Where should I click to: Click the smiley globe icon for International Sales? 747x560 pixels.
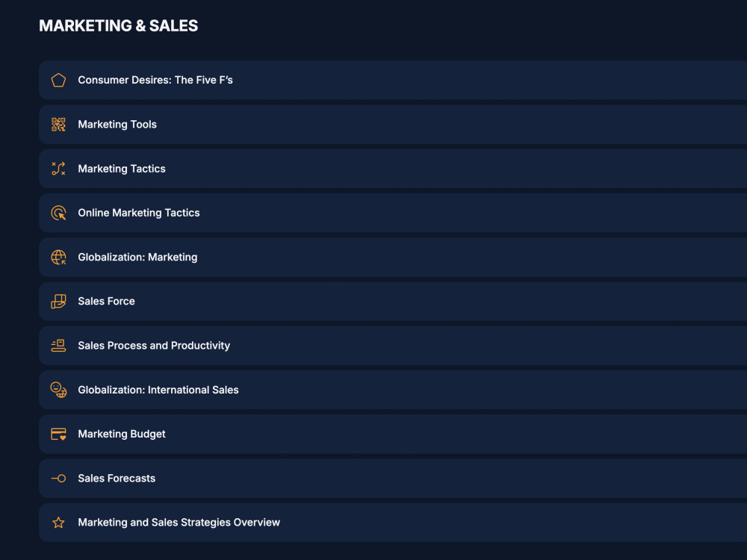pyautogui.click(x=58, y=390)
